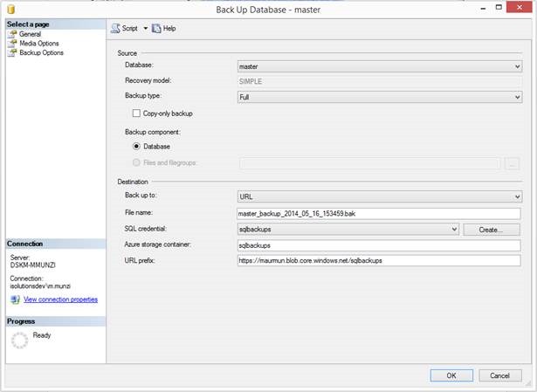Screen dimensions: 537x392
Task: Click the Script toolbar icon
Action: [x=115, y=28]
